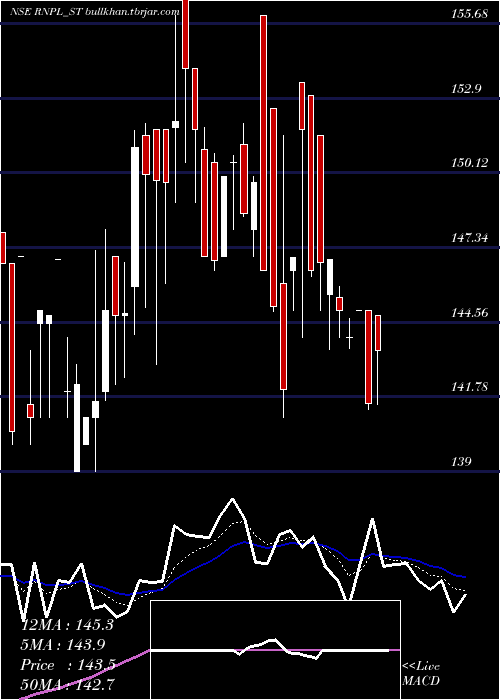Click the 150.12 price level label

click(469, 163)
